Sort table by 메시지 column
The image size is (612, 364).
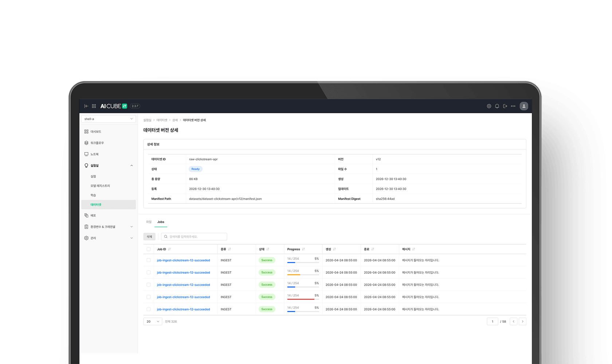413,249
